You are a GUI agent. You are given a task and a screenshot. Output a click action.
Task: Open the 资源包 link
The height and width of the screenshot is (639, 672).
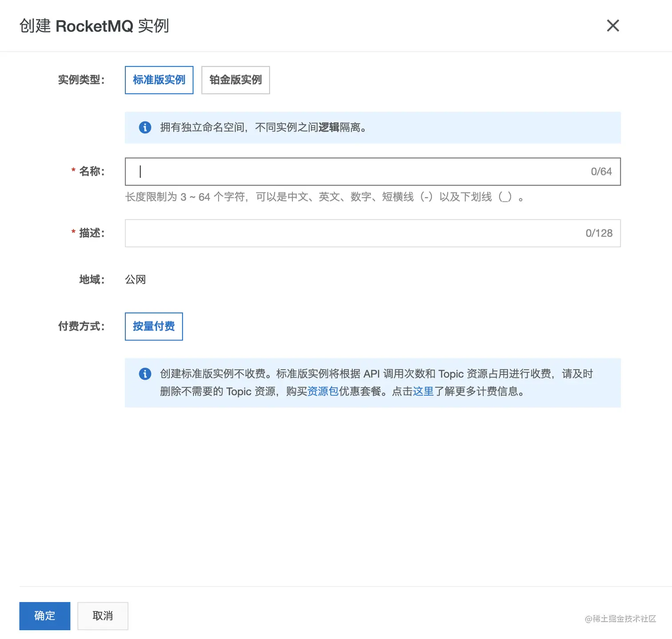(x=323, y=391)
